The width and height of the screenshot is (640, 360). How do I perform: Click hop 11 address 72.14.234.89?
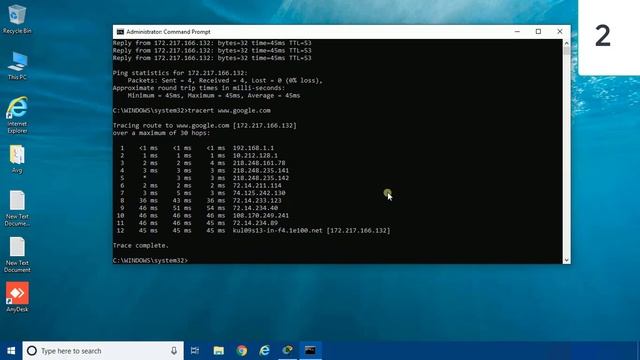[255, 223]
